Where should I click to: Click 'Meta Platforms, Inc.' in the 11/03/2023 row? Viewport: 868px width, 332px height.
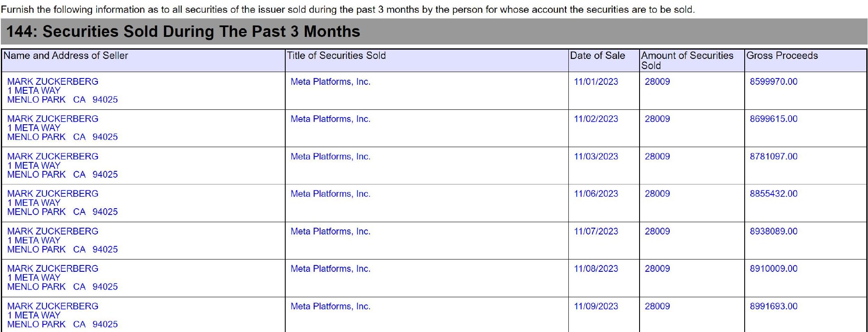(331, 156)
